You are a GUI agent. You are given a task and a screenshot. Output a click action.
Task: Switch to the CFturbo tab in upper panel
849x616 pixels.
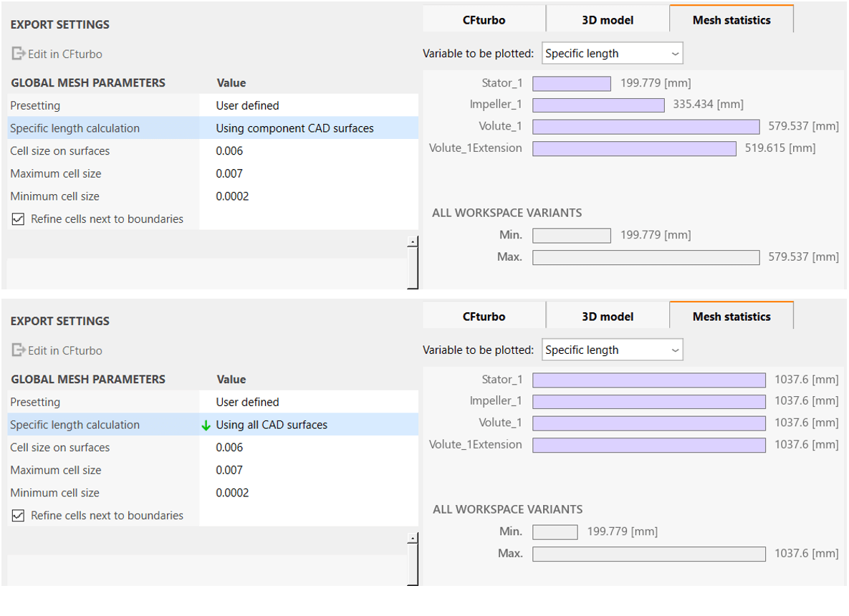point(484,20)
